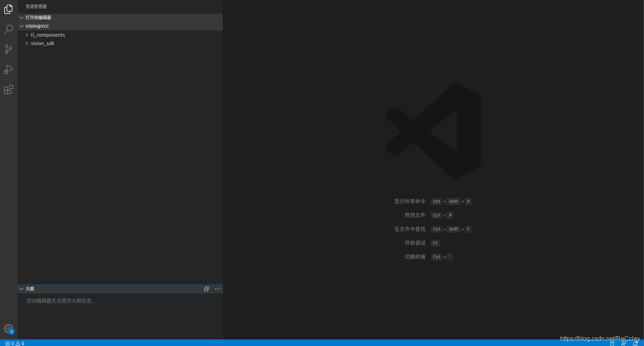Collapse the 大纲 outline section
The height and width of the screenshot is (346, 644).
pos(22,289)
